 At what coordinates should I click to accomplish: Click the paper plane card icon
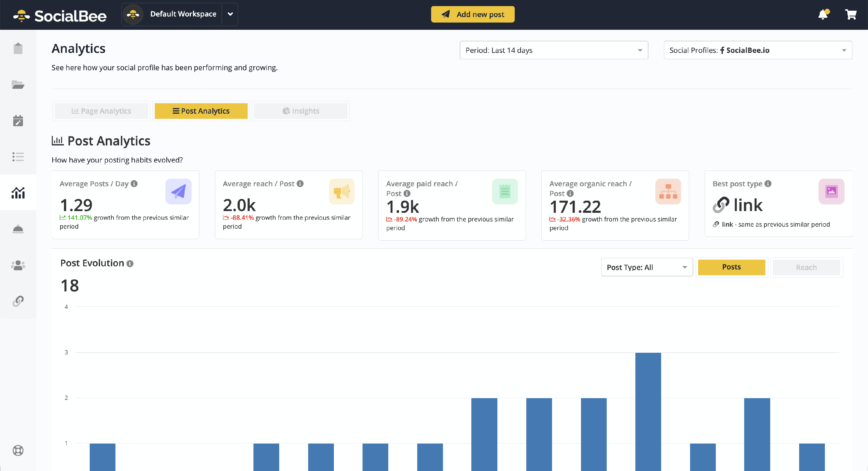pyautogui.click(x=178, y=191)
